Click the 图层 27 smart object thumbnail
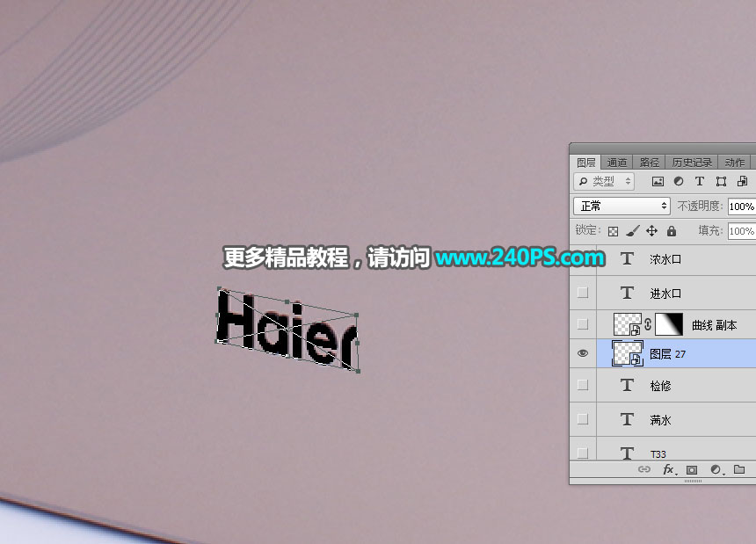 tap(628, 353)
